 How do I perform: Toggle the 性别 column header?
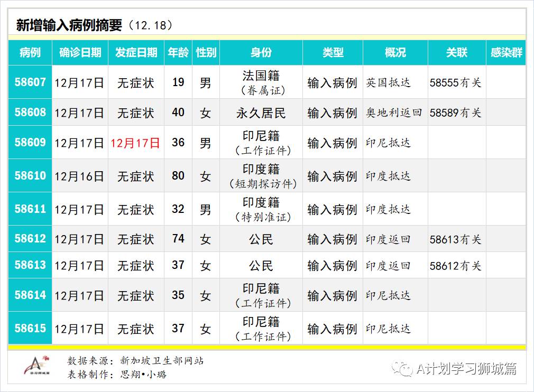click(206, 53)
